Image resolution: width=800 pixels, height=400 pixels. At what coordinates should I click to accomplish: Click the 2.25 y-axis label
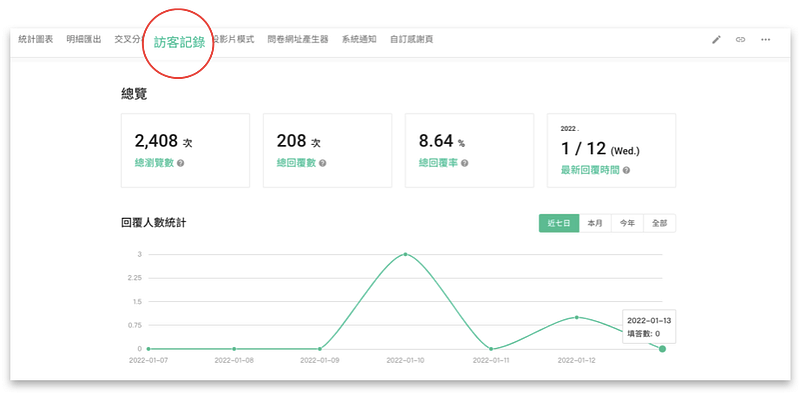tap(135, 278)
